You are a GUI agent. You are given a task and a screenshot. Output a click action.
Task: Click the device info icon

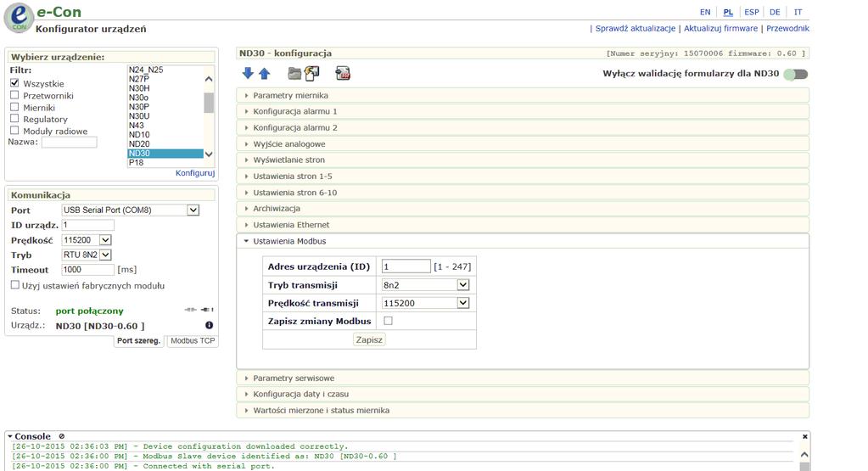tap(210, 325)
